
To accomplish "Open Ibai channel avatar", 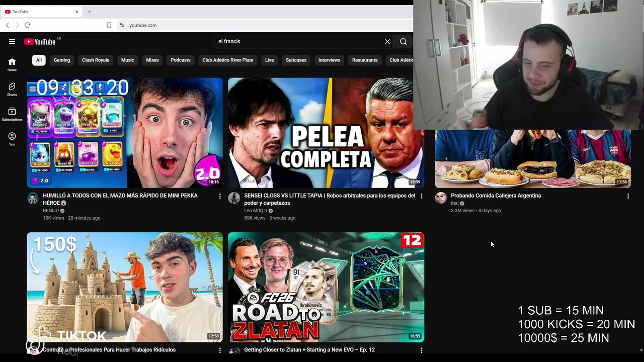I will [441, 198].
